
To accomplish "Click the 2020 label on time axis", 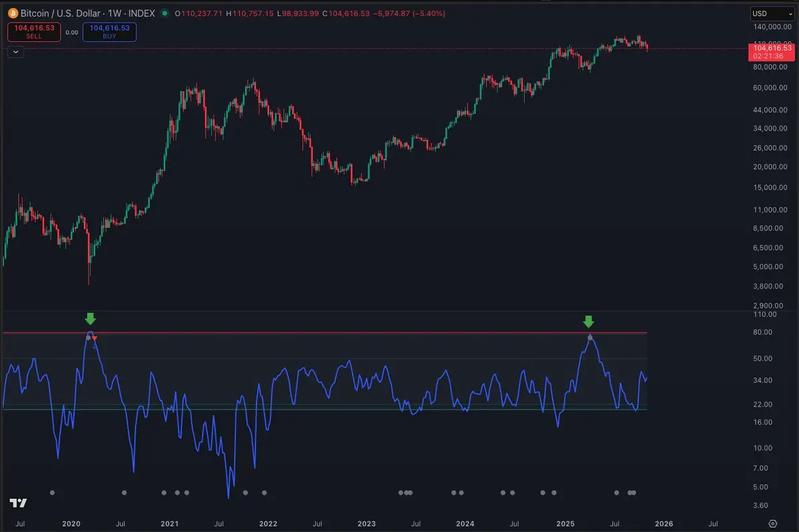I will [71, 524].
